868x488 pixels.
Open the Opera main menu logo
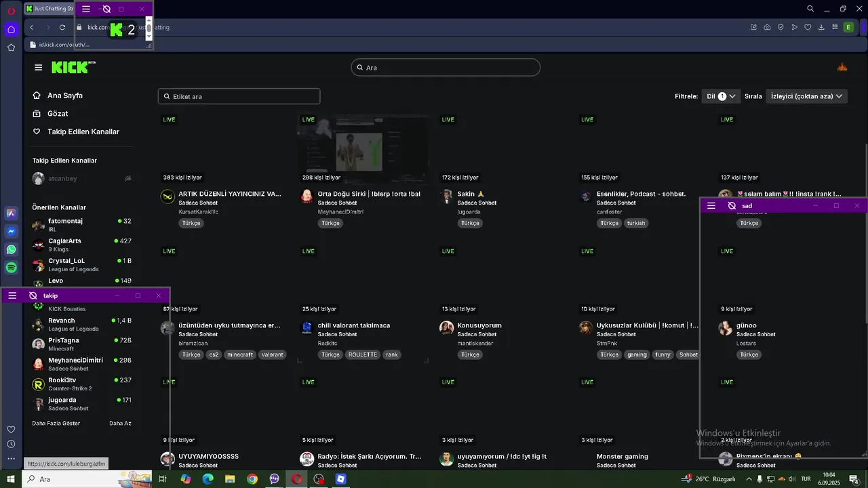point(12,9)
